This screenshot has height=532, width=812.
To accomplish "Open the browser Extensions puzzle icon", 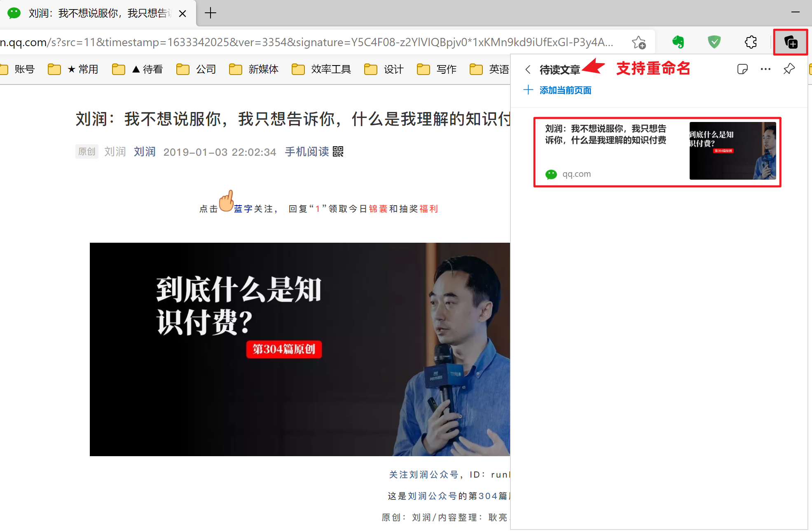I will (751, 42).
